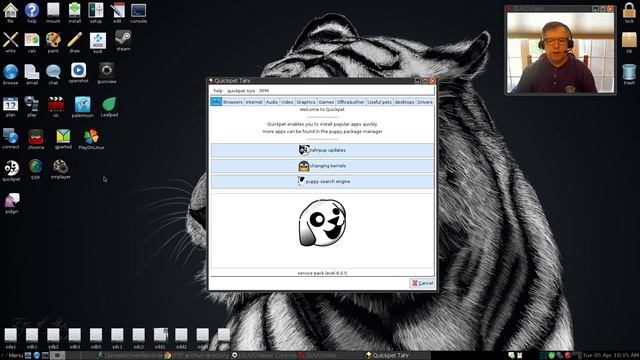Launch the PlayOnLinux desktop icon
The height and width of the screenshot is (360, 640).
click(91, 140)
